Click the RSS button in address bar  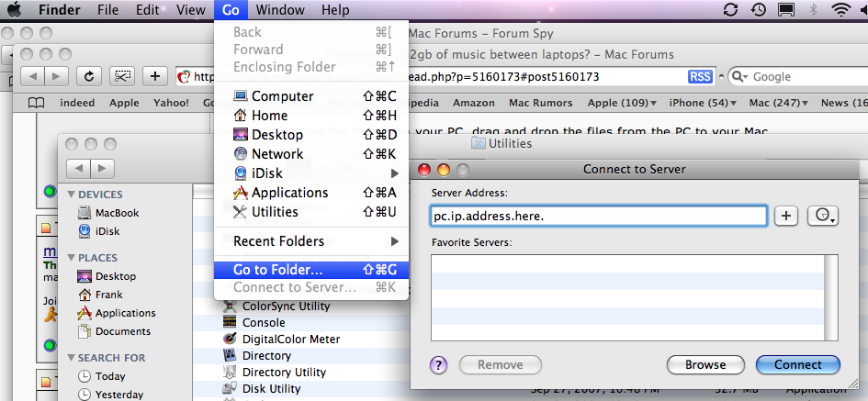(x=700, y=76)
